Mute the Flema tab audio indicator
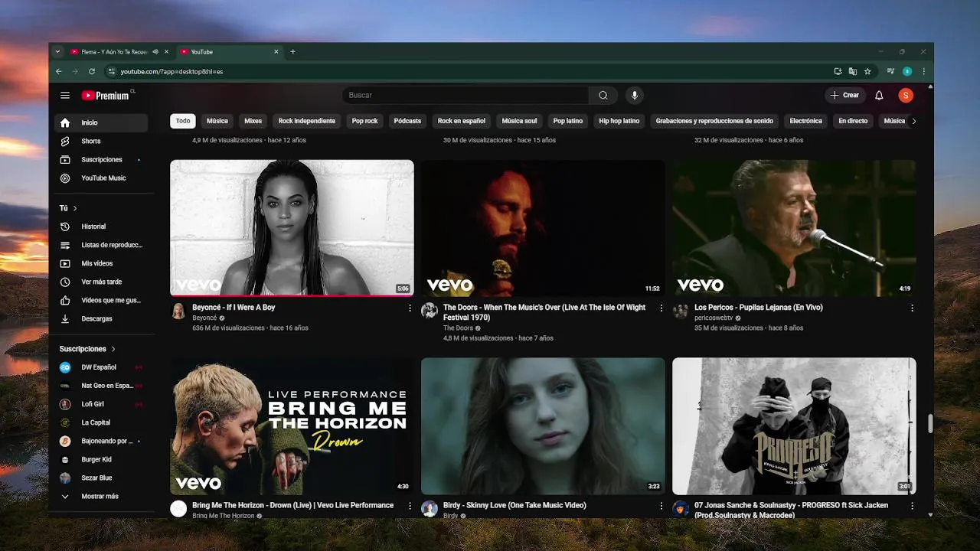The height and width of the screenshot is (551, 980). pos(155,52)
